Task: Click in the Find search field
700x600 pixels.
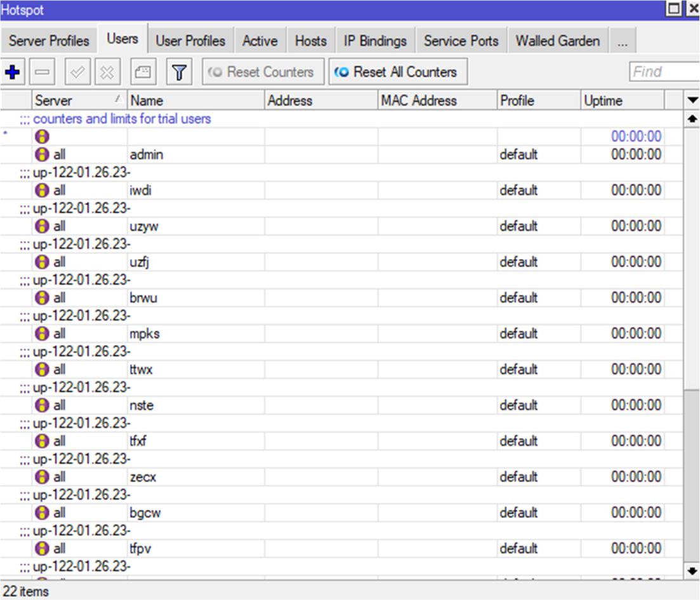Action: (664, 72)
